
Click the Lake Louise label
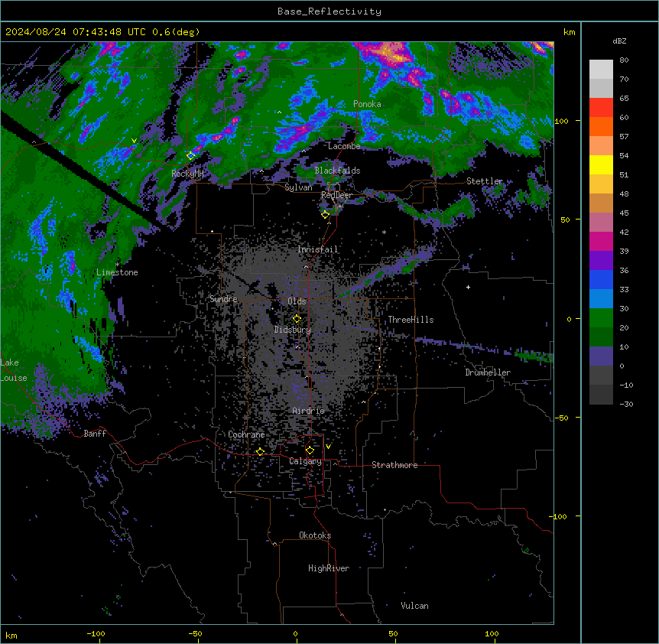click(x=14, y=370)
